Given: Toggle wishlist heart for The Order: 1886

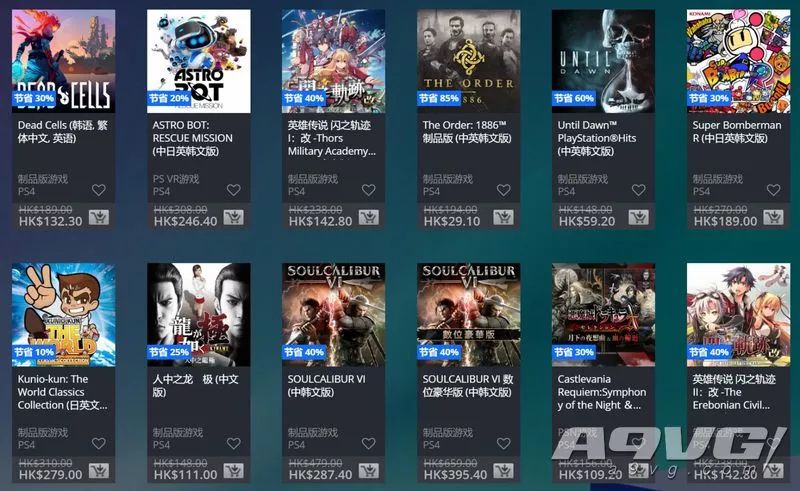Looking at the screenshot, I should coord(504,190).
